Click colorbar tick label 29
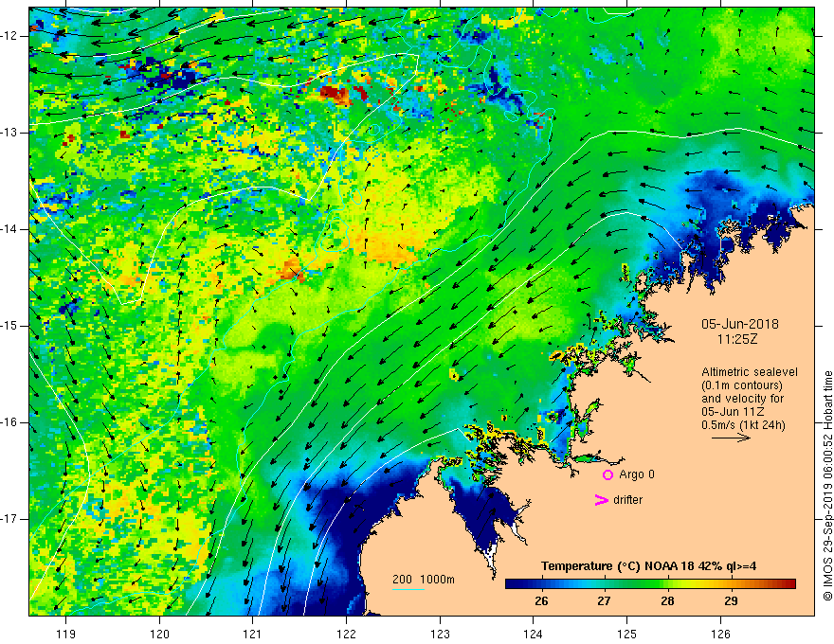The image size is (834, 644). pos(731,601)
